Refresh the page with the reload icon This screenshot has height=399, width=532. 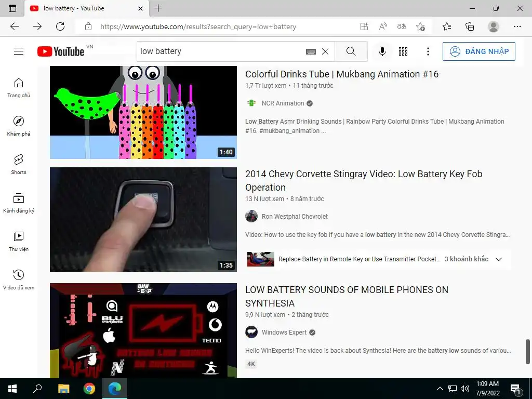click(x=60, y=26)
